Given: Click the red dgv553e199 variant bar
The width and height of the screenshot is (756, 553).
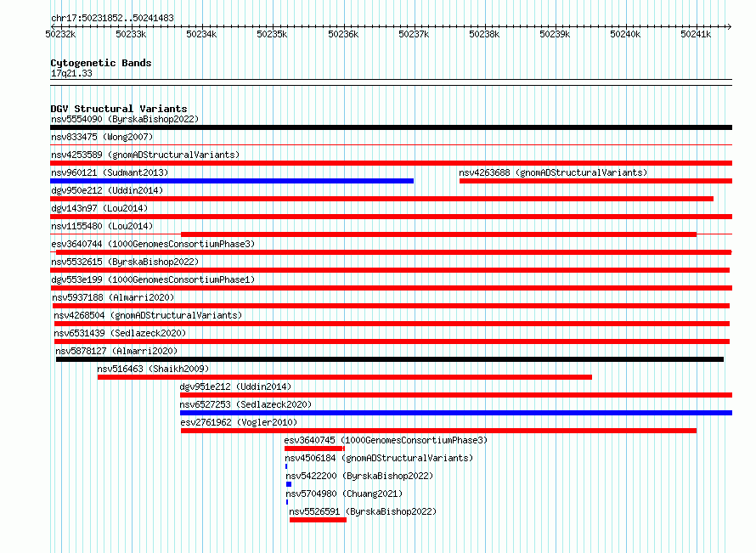Looking at the screenshot, I should pyautogui.click(x=391, y=288).
